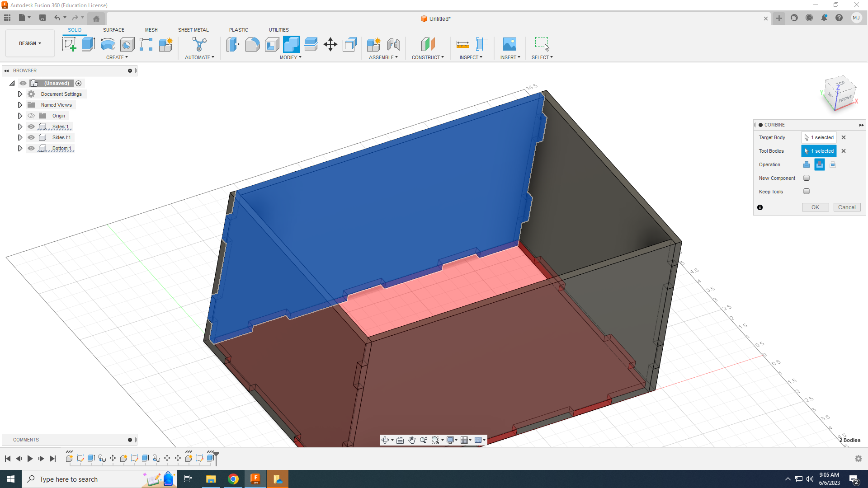Click the FRONT face of the ViewCube
Image resolution: width=868 pixels, height=488 pixels.
845,99
